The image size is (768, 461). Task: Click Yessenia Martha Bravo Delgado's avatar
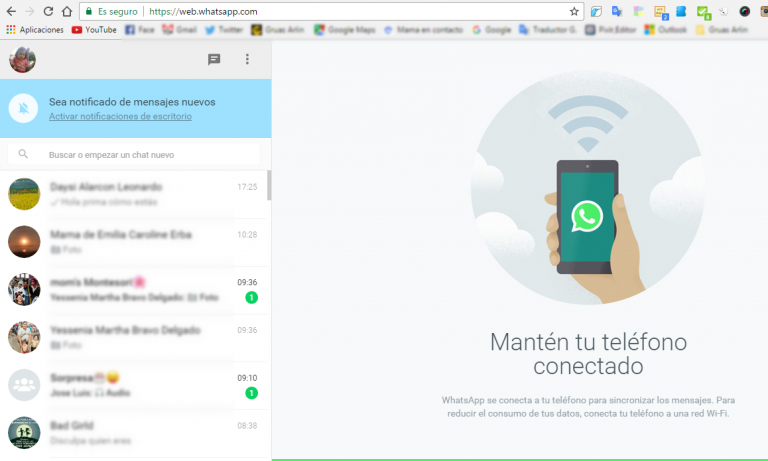(24, 337)
